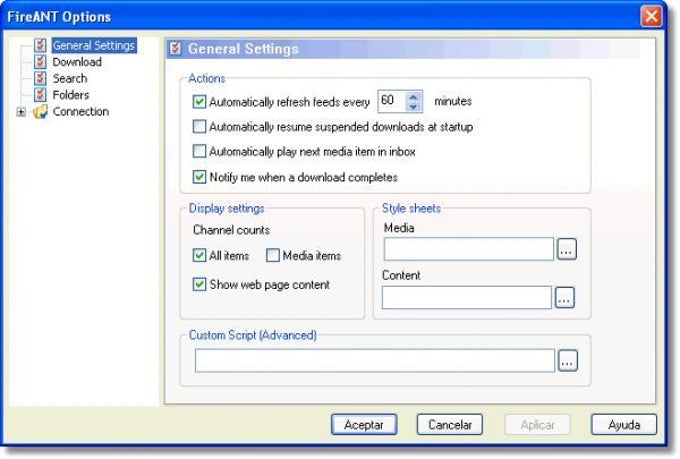Enable automatically resume suspended downloads at startup
The height and width of the screenshot is (459, 680).
tap(199, 127)
